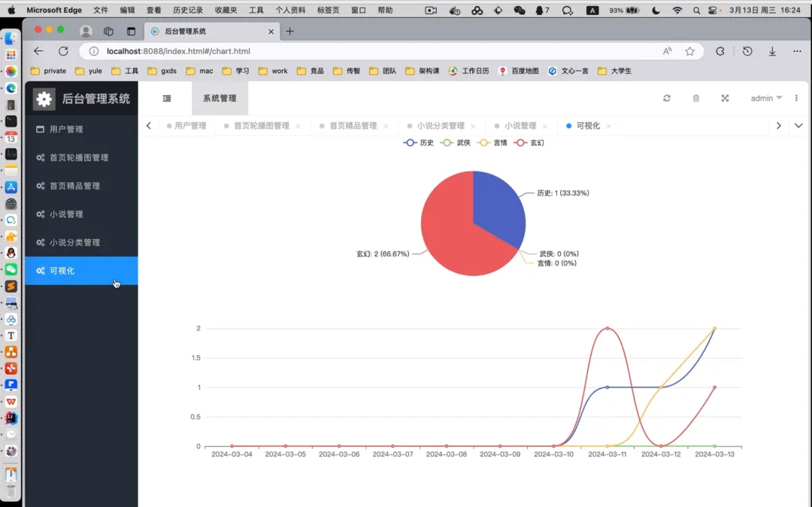Open 小说分类管理 in sidebar
812x507 pixels.
point(81,242)
